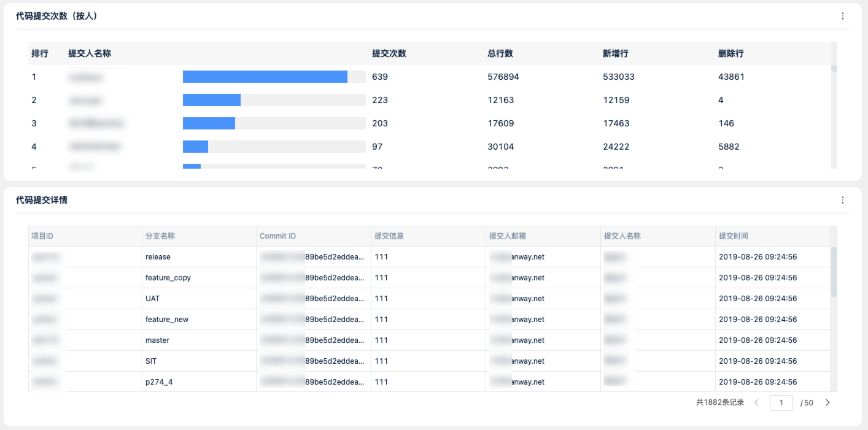Click the Commit ID column header

tap(314, 236)
